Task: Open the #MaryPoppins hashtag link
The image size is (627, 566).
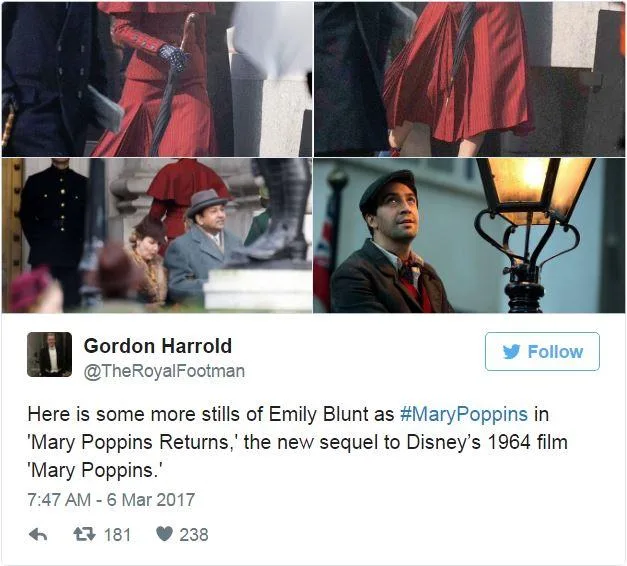Action: click(x=464, y=414)
